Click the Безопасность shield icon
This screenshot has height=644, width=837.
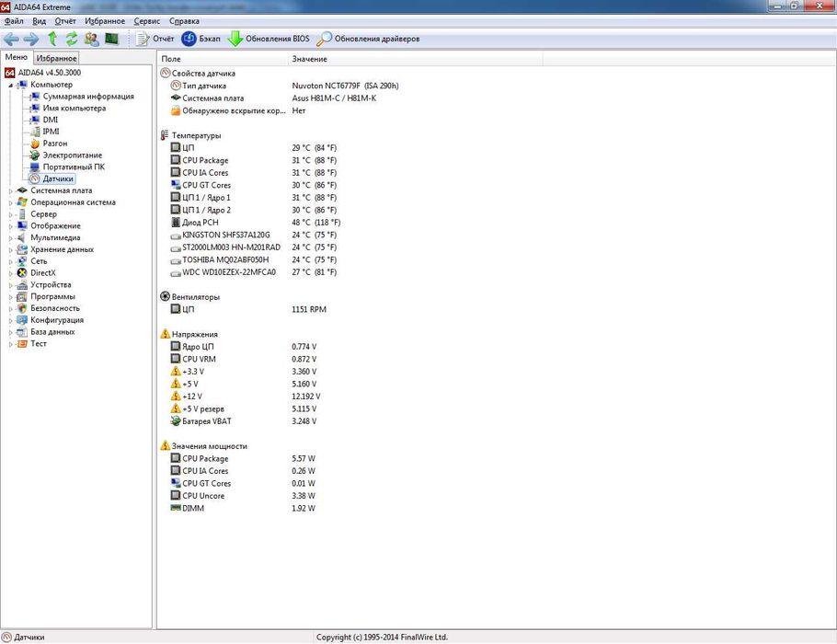coord(22,308)
